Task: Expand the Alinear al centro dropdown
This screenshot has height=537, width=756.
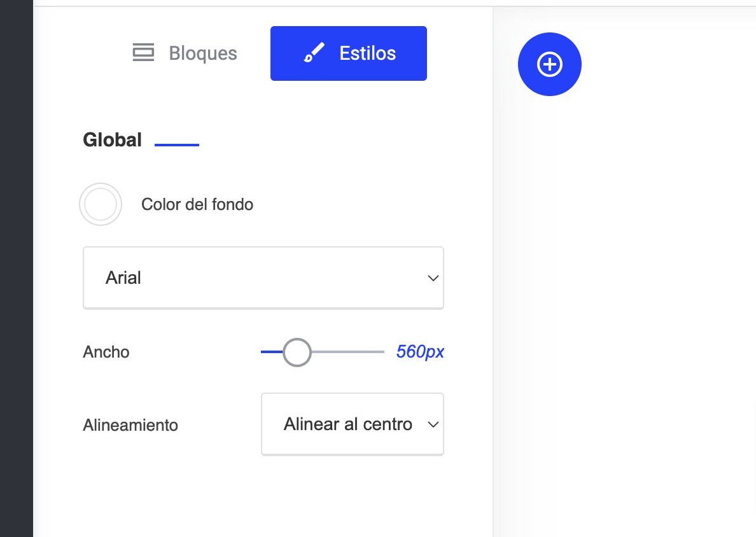Action: [352, 424]
